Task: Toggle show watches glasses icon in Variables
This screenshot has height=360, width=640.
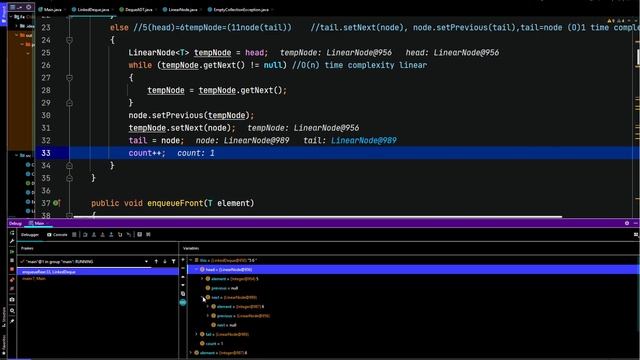Action: [x=183, y=302]
